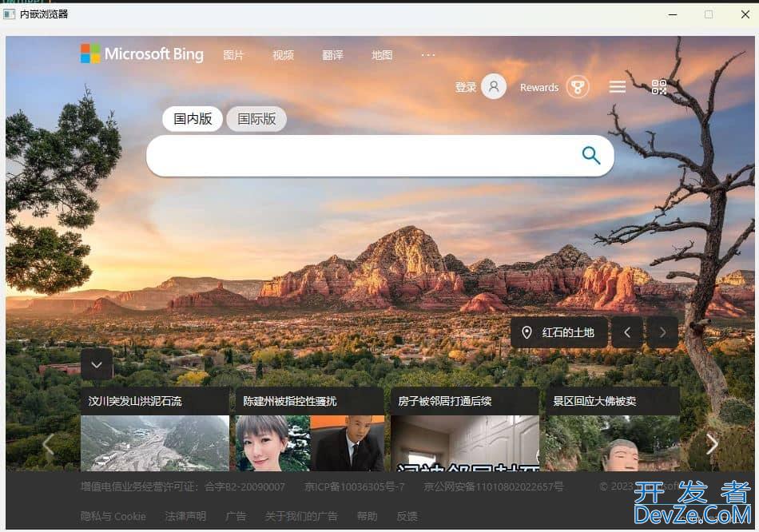Screen dimensions: 759x532
Task: Show next wallpaper image
Action: coord(662,332)
